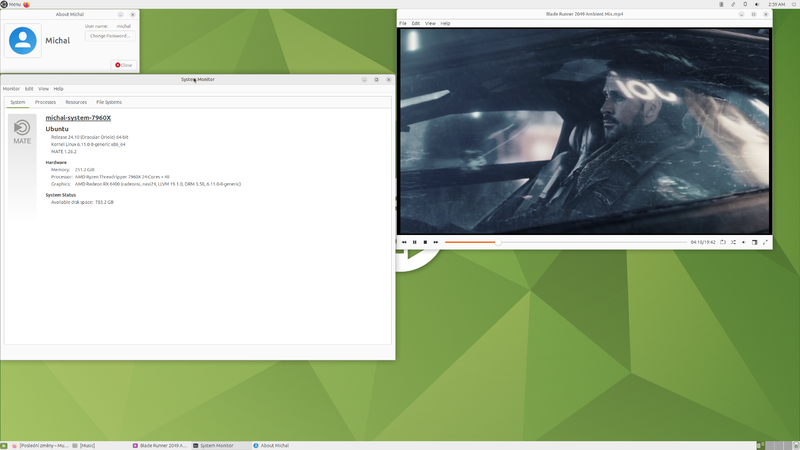Image resolution: width=800 pixels, height=450 pixels.
Task: Click the clock showing 2:59 AM
Action: point(777,4)
